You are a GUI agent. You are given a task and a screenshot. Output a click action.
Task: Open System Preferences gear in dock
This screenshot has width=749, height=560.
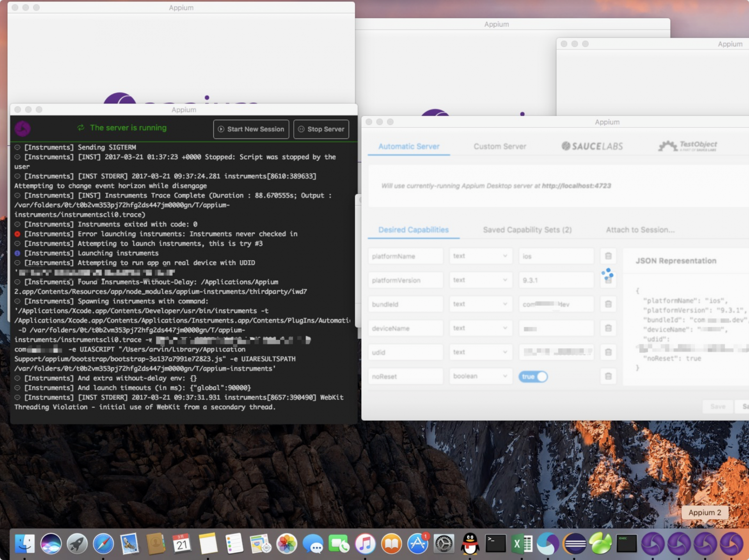444,543
